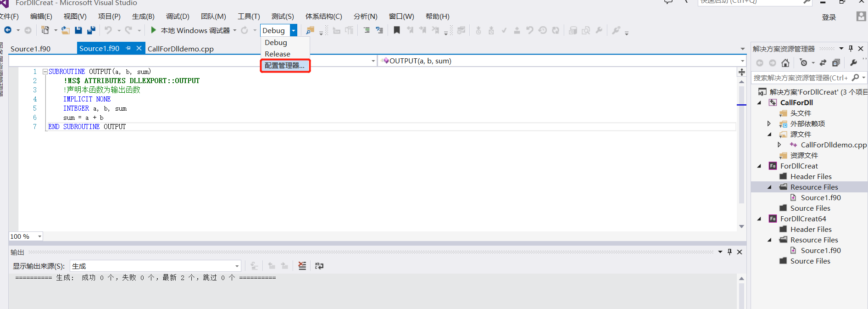This screenshot has width=868, height=309.
Task: Toggle word wrap in the output panel
Action: [319, 266]
